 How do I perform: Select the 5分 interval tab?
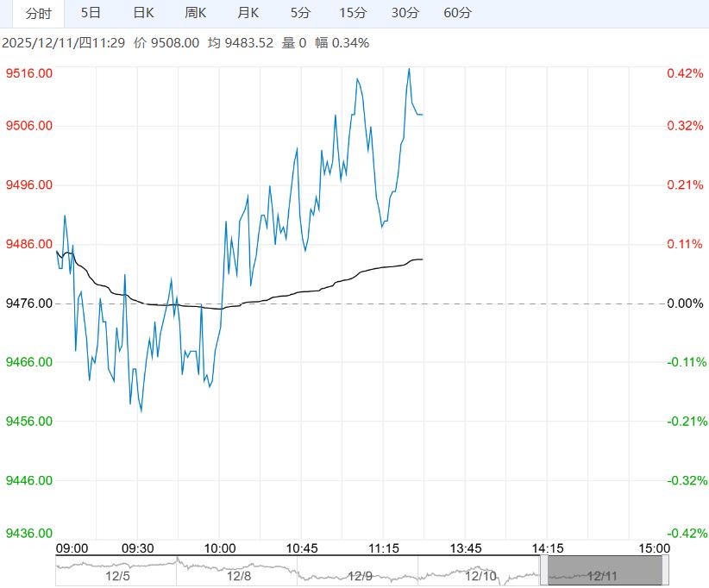click(300, 13)
